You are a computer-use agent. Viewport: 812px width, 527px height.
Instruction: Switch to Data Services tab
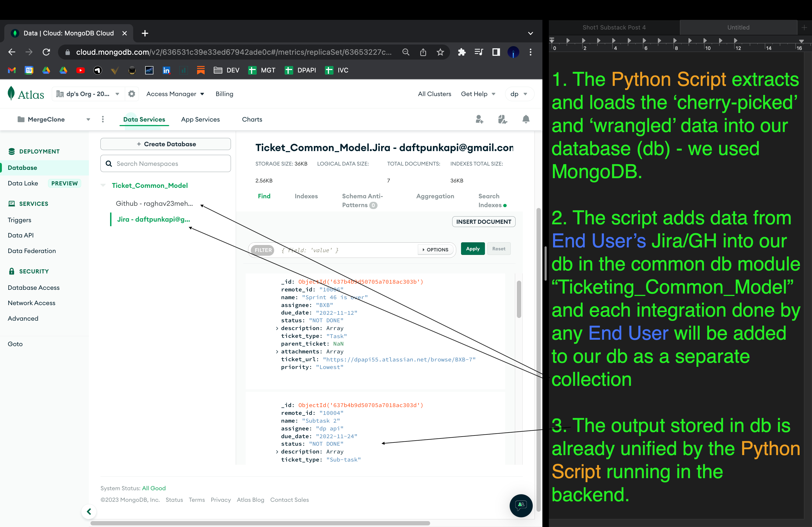pos(144,120)
